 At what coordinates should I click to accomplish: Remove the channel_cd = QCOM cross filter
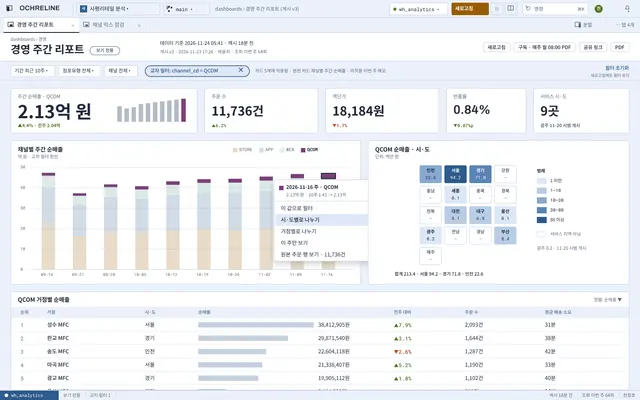click(x=241, y=70)
